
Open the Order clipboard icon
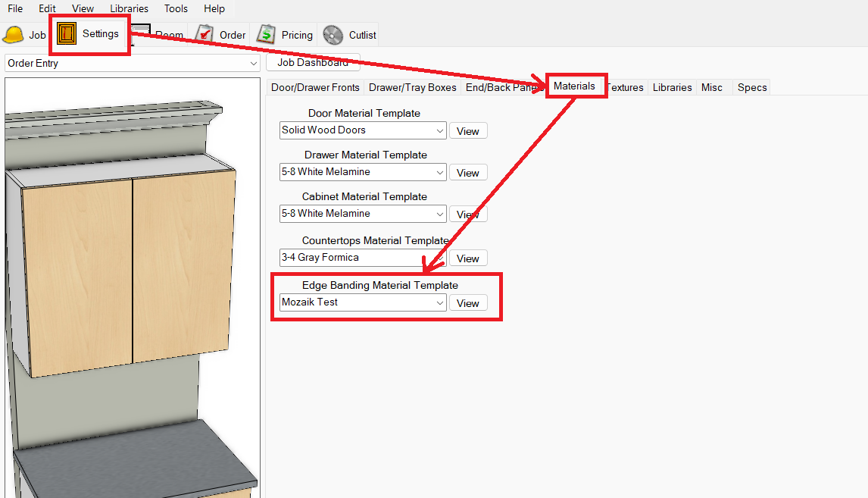click(x=205, y=35)
